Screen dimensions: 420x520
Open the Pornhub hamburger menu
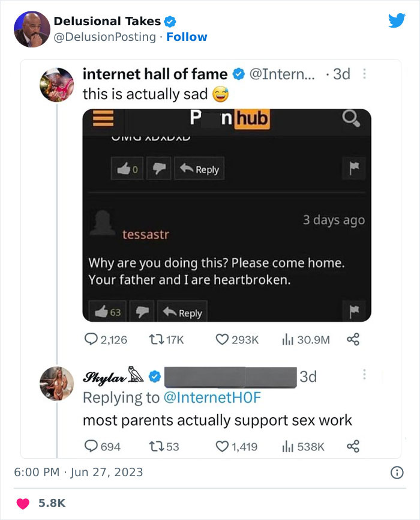coord(103,118)
